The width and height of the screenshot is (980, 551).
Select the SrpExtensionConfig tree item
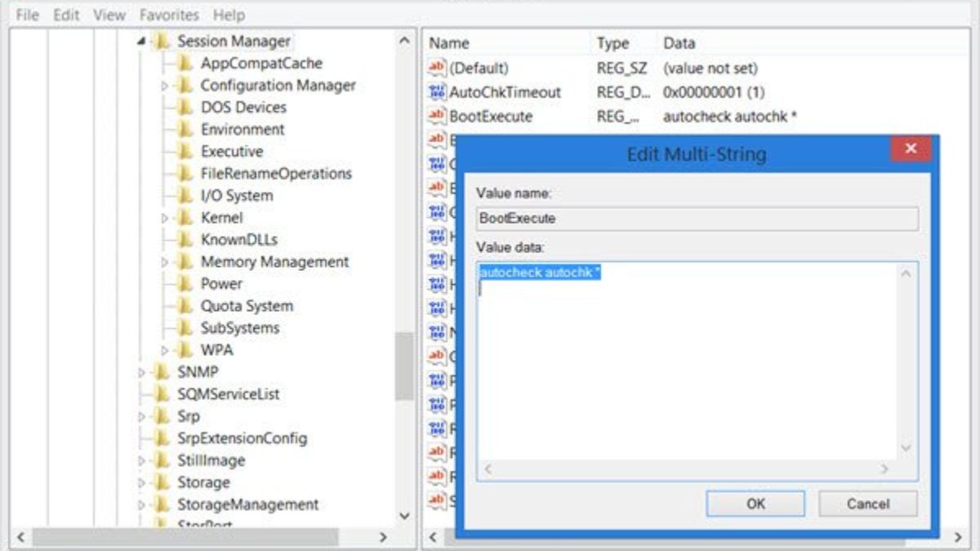242,438
